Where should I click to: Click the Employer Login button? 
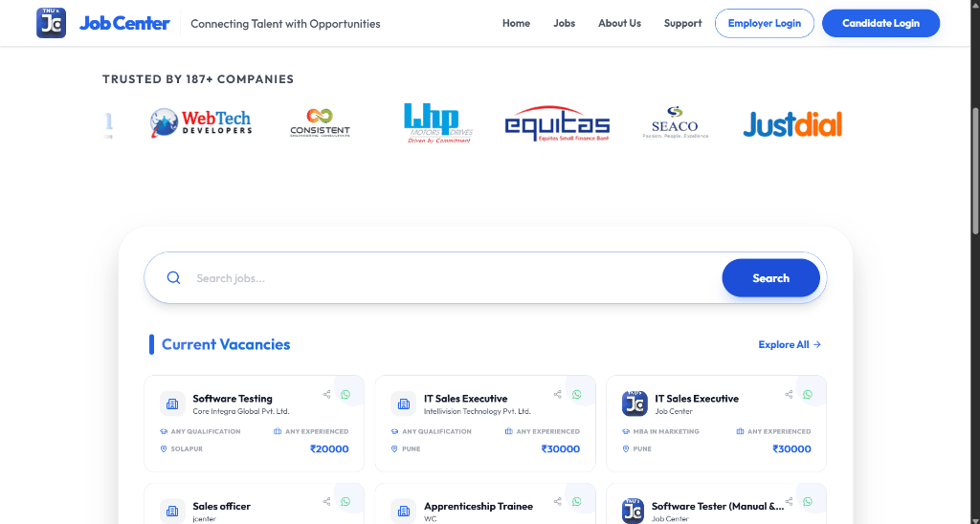pyautogui.click(x=765, y=23)
